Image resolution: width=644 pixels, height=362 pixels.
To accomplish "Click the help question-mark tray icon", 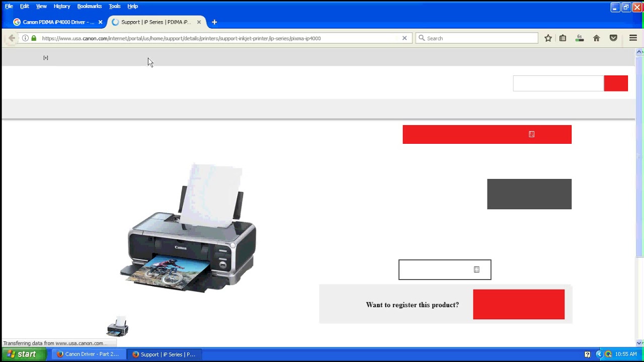I will [587, 354].
